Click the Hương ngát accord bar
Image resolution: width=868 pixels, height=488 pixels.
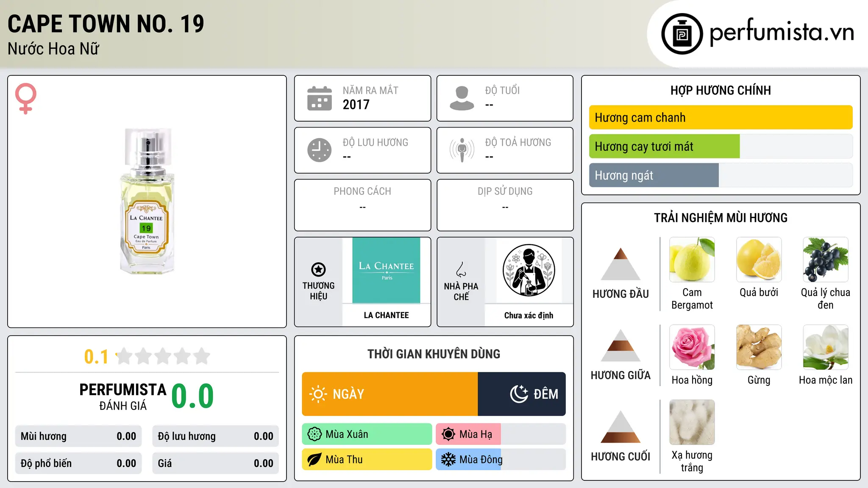[721, 175]
